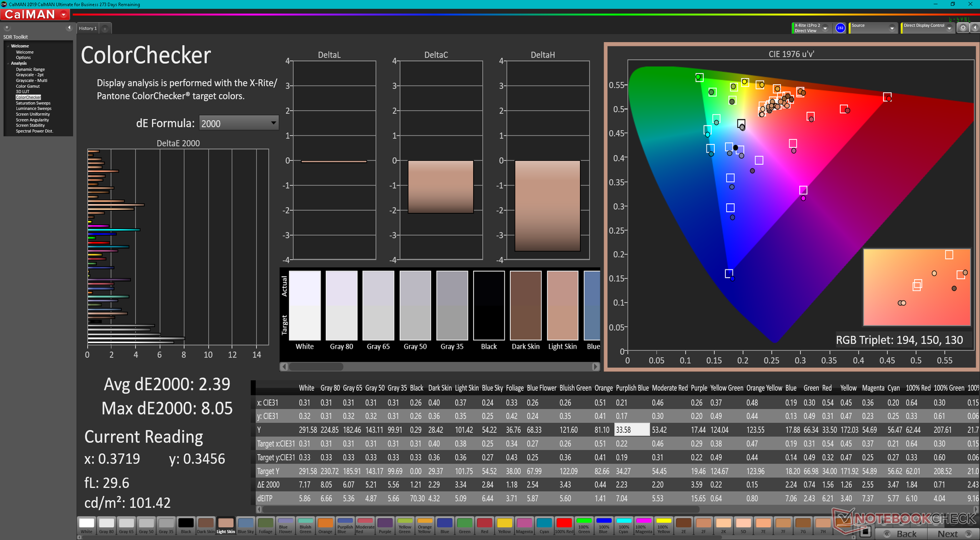Click the swatch comparison horizontal scrollbar thumb
980x540 pixels.
tap(316, 366)
